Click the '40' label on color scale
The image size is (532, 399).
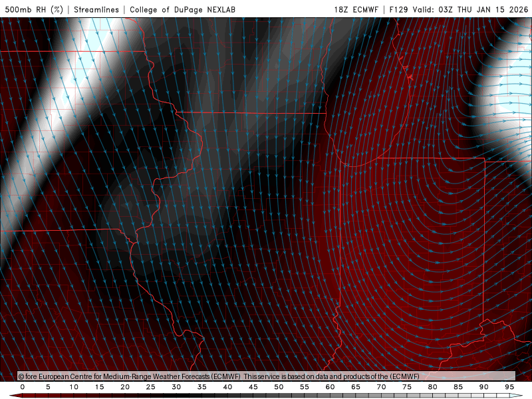click(227, 387)
